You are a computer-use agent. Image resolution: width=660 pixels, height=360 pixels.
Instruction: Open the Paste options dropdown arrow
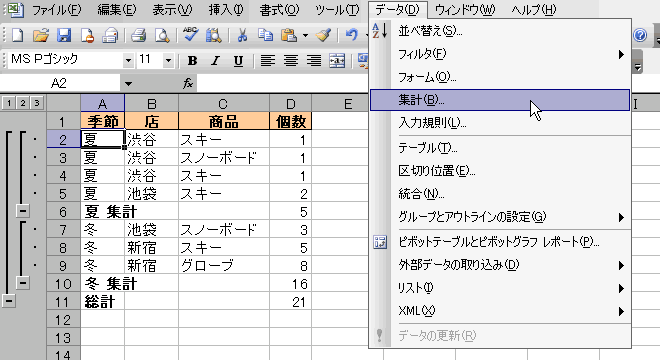pyautogui.click(x=305, y=36)
